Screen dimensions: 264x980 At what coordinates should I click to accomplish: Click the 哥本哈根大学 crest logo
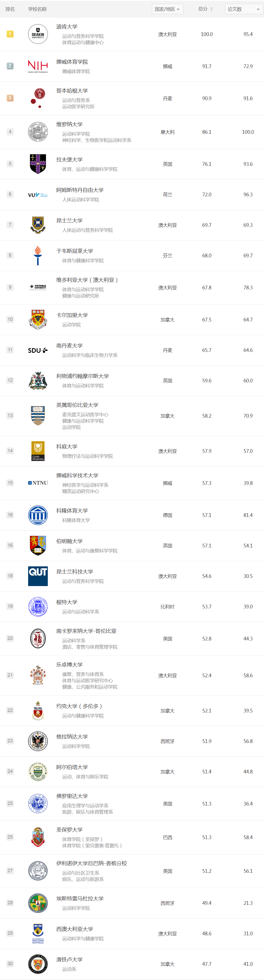coord(38,98)
